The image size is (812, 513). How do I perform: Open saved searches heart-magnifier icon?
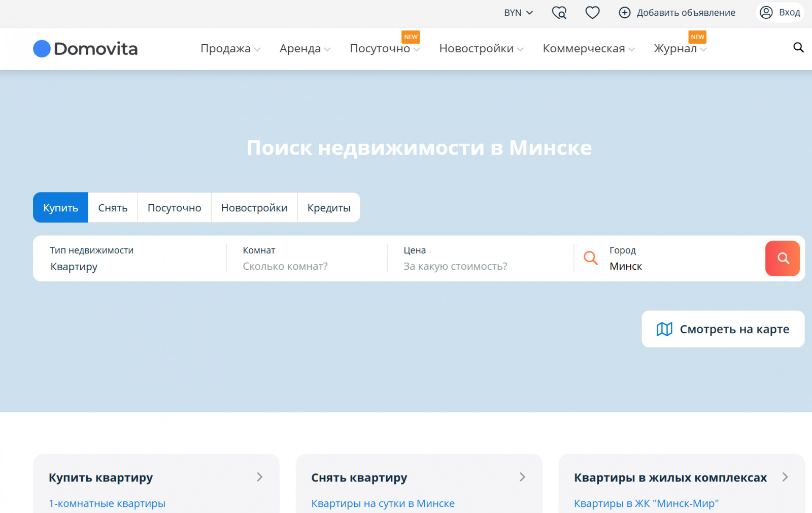[x=559, y=13]
